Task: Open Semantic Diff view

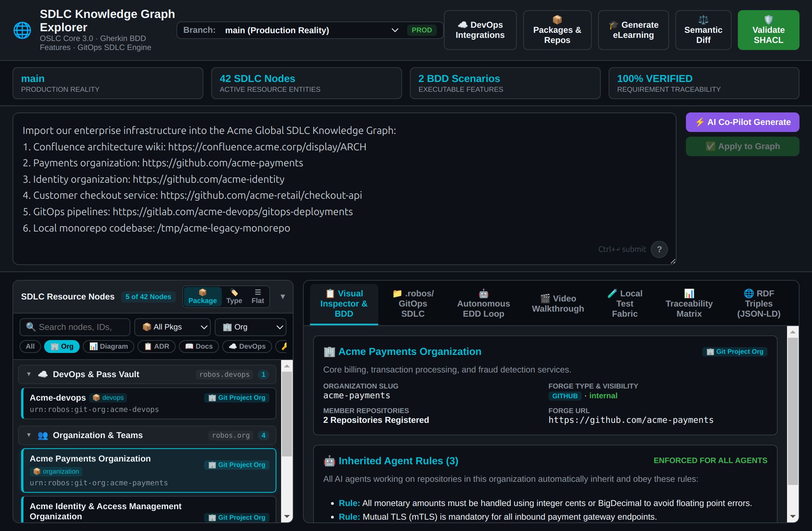Action: click(703, 30)
